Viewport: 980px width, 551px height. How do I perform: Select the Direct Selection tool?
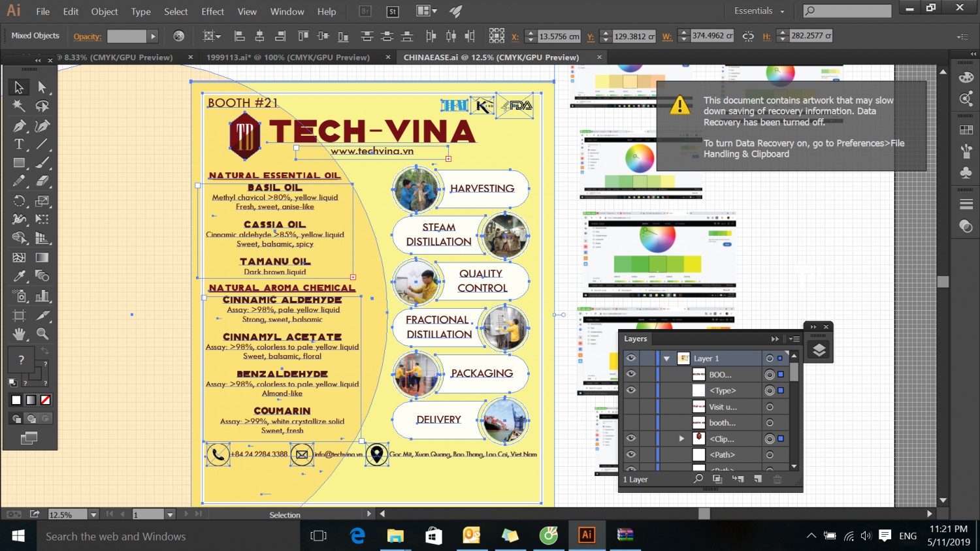[x=42, y=87]
